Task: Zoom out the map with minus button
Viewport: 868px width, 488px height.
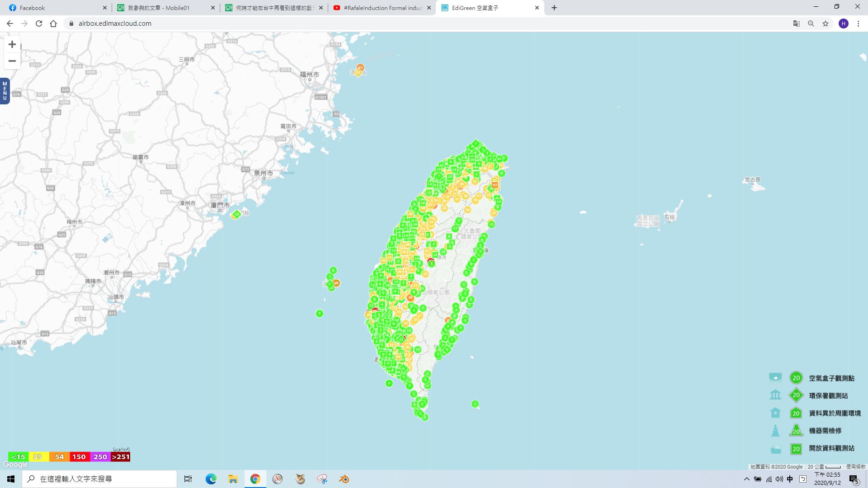Action: coord(12,61)
